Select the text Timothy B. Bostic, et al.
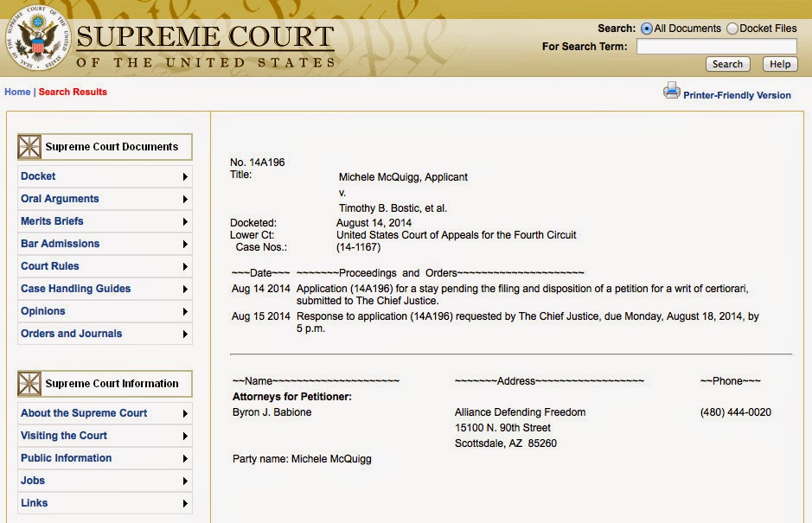 393,208
